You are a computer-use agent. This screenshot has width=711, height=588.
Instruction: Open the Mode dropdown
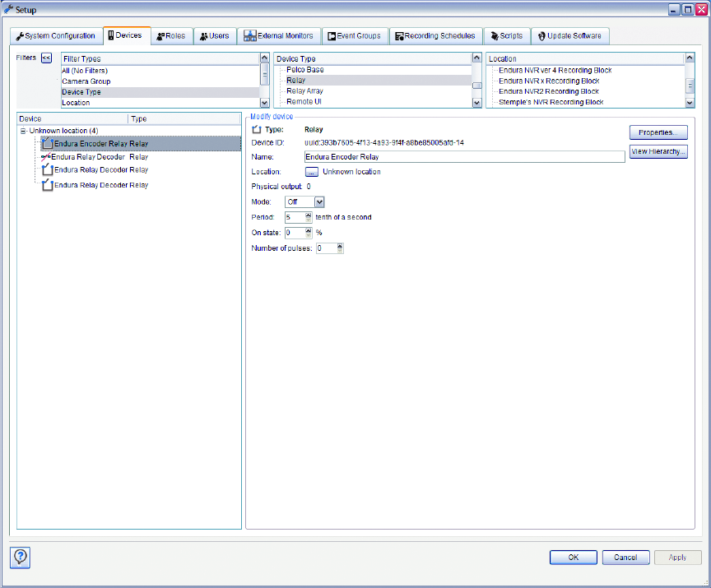[319, 201]
